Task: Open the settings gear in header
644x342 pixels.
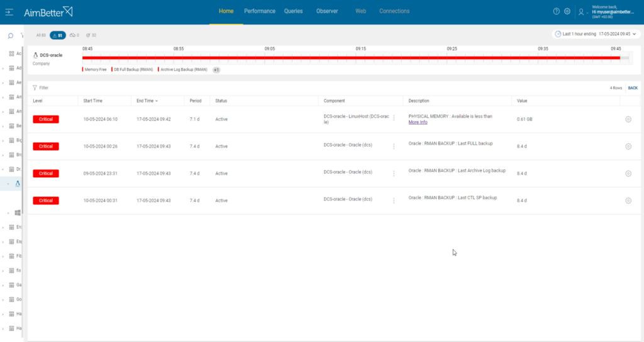Action: 567,11
